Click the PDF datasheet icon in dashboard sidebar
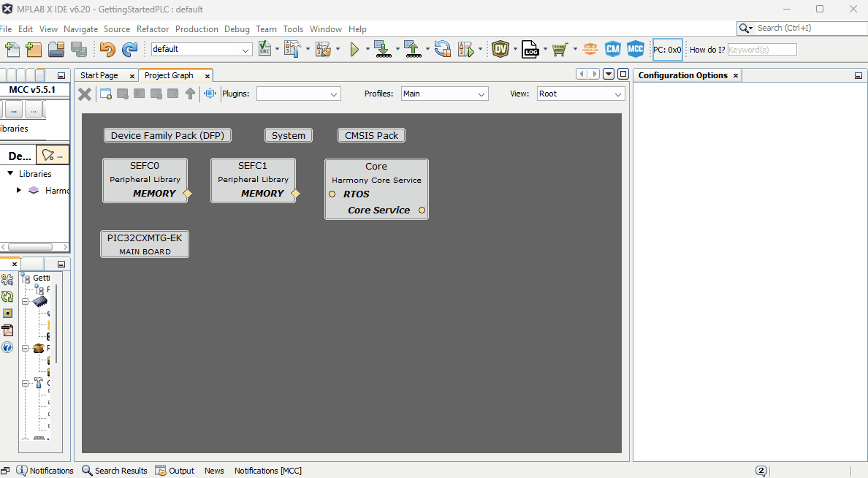Image resolution: width=868 pixels, height=478 pixels. pos(7,330)
